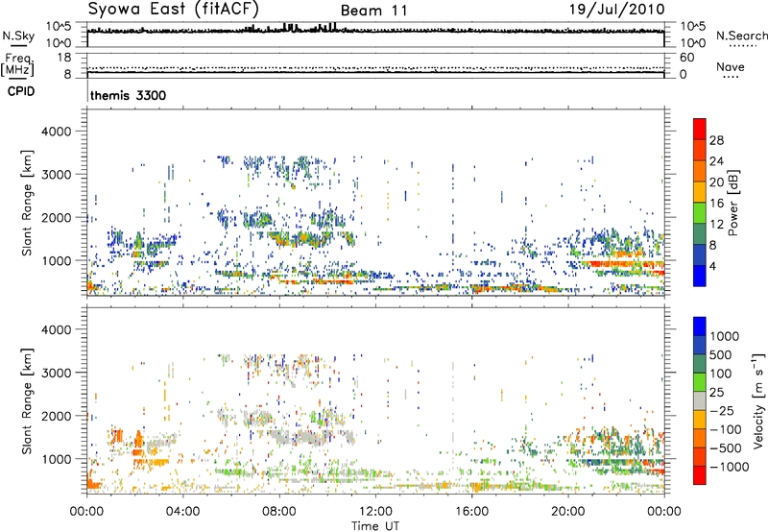Pick the light green 12–16 dB power segment
This screenshot has height=532, width=768.
(x=700, y=212)
